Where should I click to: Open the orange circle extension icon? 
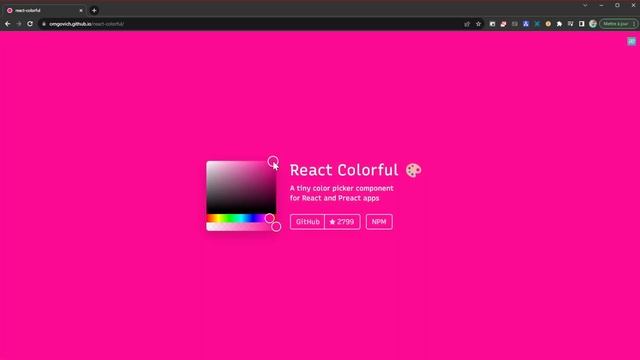coord(548,24)
